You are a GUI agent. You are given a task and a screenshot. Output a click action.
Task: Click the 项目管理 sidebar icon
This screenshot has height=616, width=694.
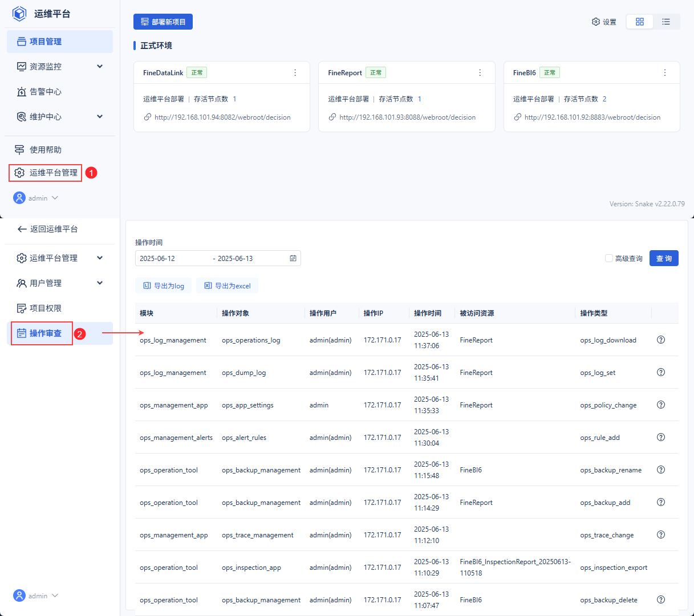click(x=22, y=42)
